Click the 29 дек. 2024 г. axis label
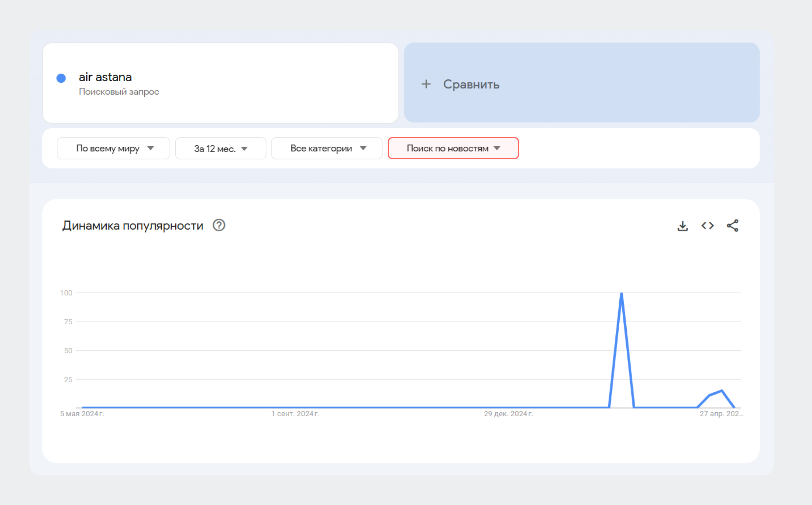The width and height of the screenshot is (812, 505). [x=509, y=414]
